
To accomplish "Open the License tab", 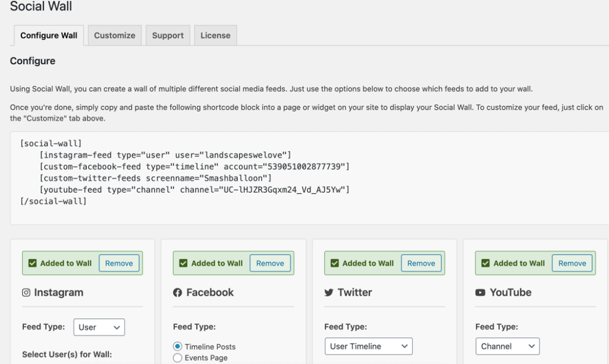I will click(x=215, y=35).
